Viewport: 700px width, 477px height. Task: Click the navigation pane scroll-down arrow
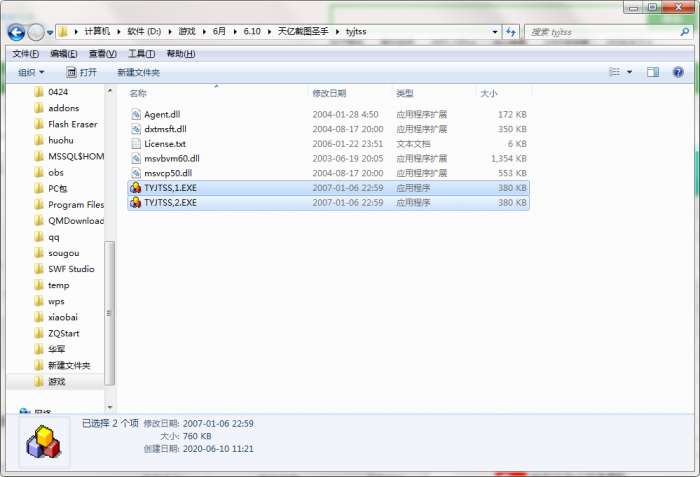point(109,407)
